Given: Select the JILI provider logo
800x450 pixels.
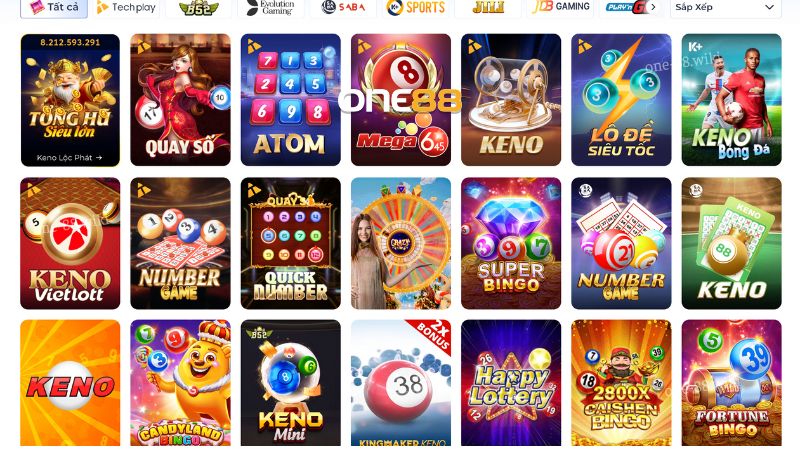Looking at the screenshot, I should pos(488,8).
